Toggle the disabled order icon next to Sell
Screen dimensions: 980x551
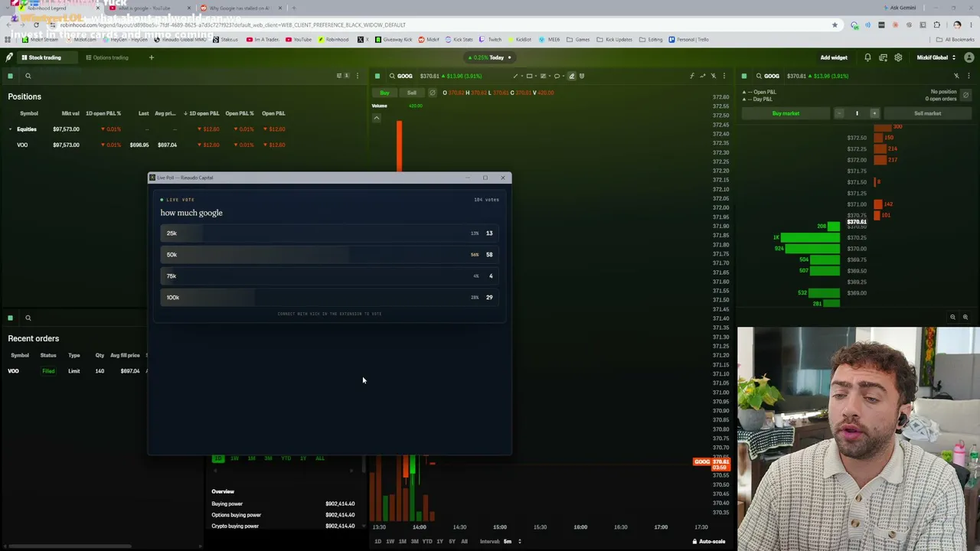point(432,93)
